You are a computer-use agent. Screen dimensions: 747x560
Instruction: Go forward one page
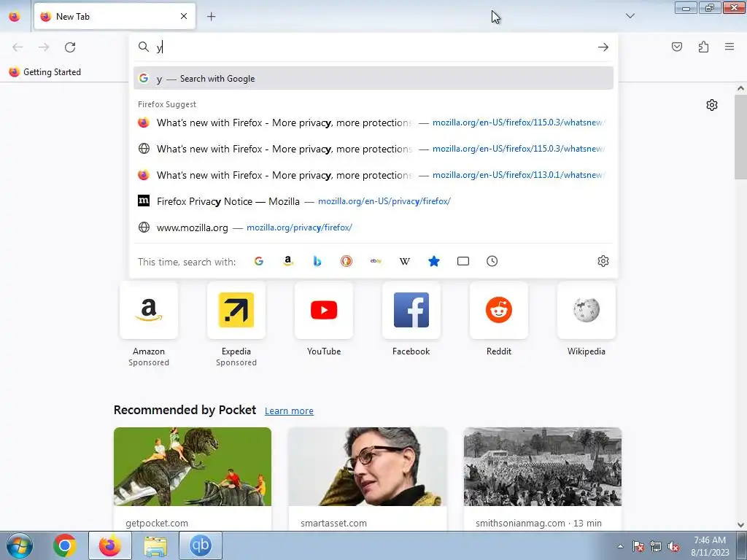44,47
